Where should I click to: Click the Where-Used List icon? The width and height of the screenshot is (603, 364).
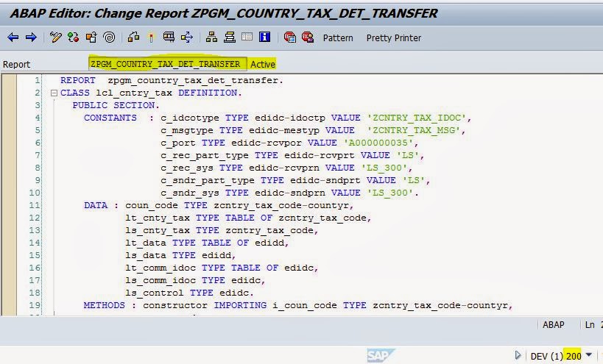[187, 38]
